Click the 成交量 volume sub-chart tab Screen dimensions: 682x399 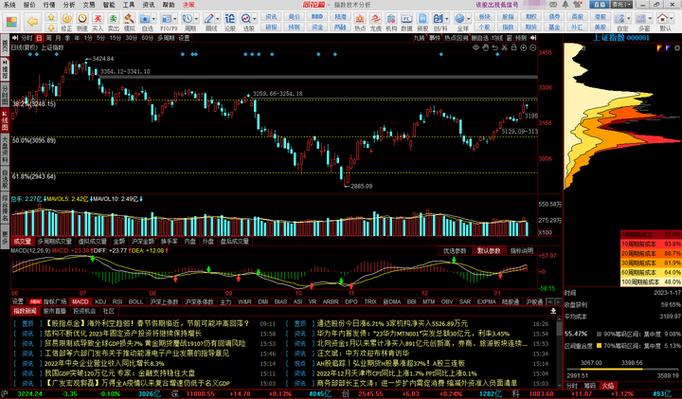pyautogui.click(x=22, y=241)
